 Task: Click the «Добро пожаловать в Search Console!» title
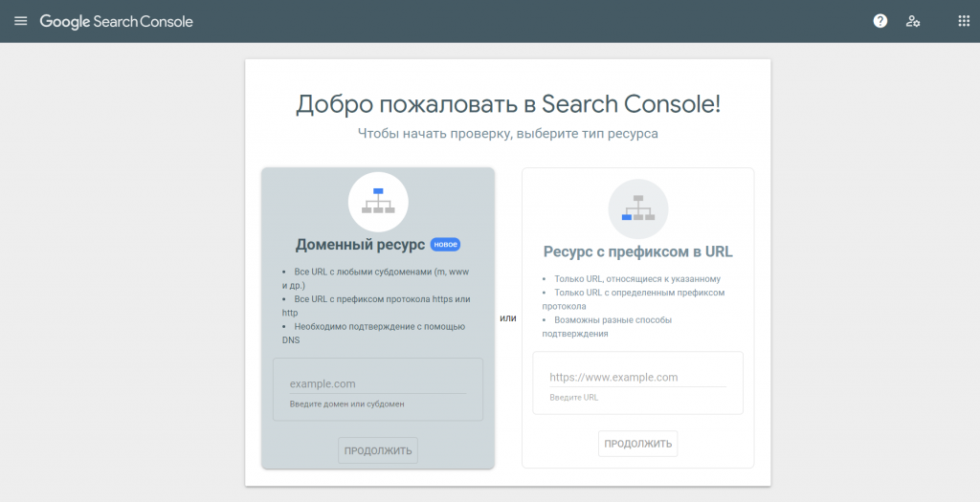[x=508, y=103]
